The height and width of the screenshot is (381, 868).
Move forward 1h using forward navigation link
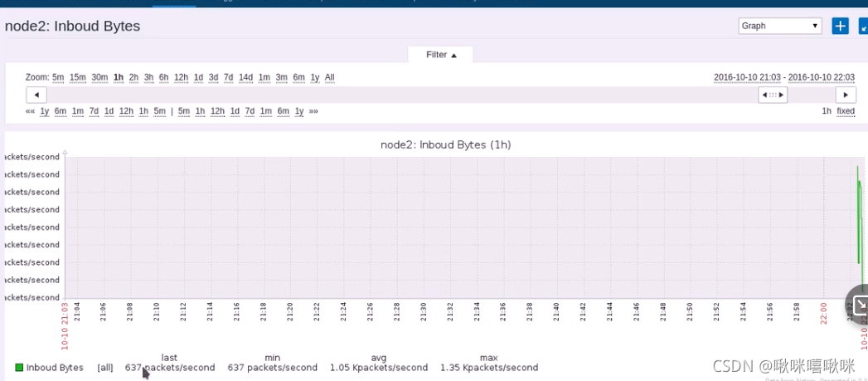[201, 111]
